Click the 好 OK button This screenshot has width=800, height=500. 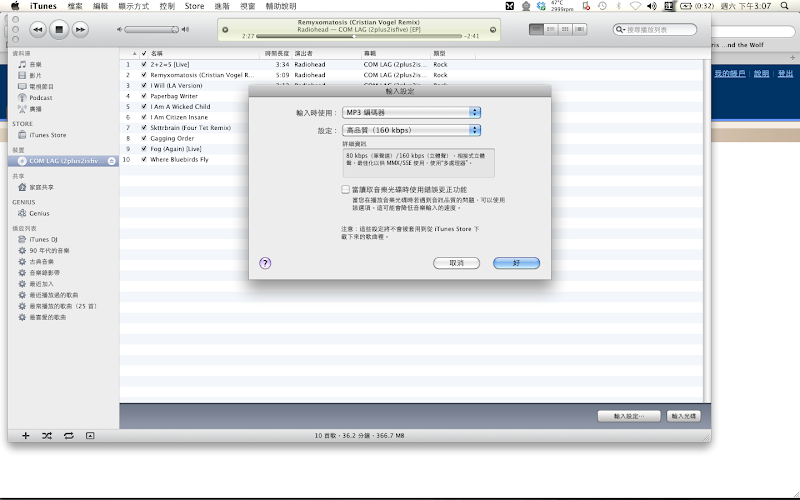pyautogui.click(x=516, y=263)
